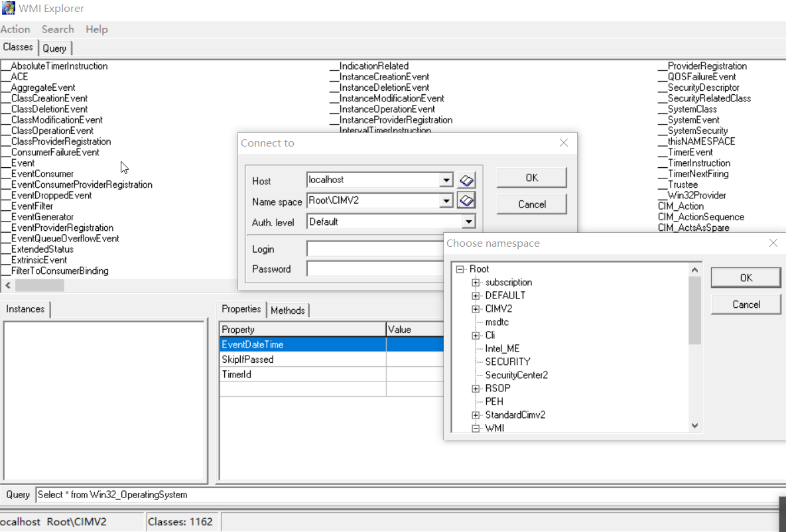Select the SECURITY namespace
This screenshot has height=532, width=786.
tap(507, 362)
